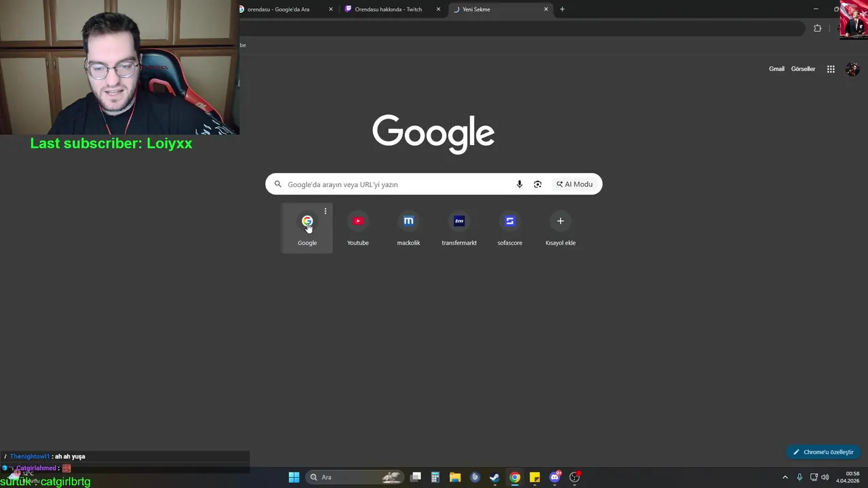The width and height of the screenshot is (868, 488).
Task: Close the orendasu Google'da Ara tab
Action: [331, 9]
